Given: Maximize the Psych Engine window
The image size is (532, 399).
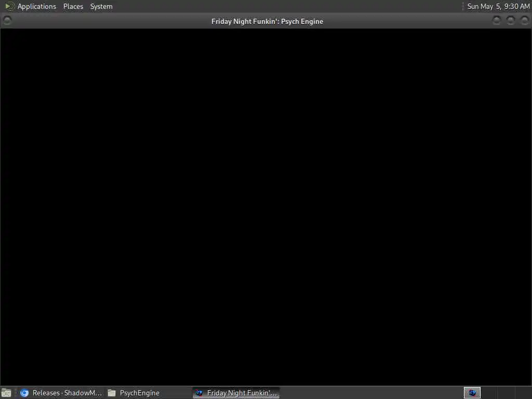Looking at the screenshot, I should [510, 21].
